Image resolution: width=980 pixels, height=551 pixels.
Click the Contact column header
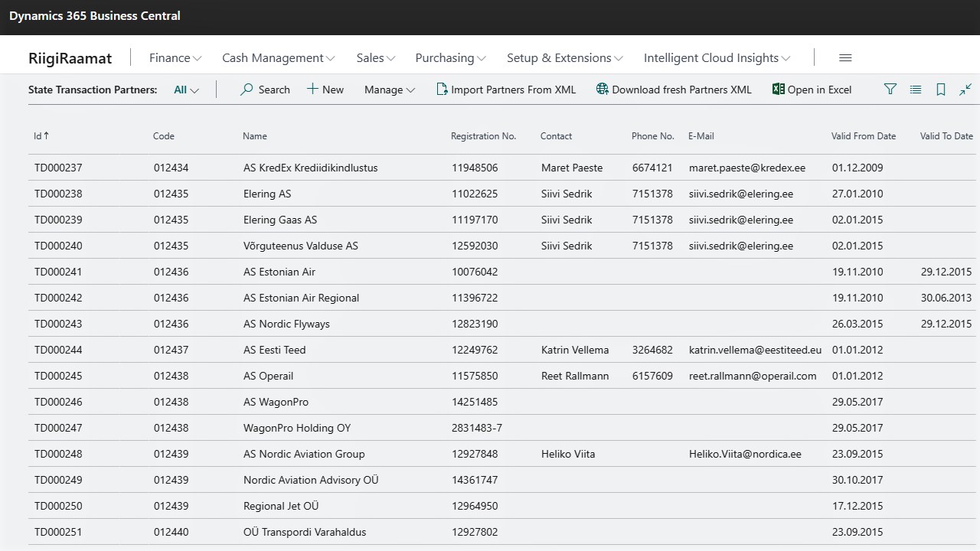coord(556,136)
